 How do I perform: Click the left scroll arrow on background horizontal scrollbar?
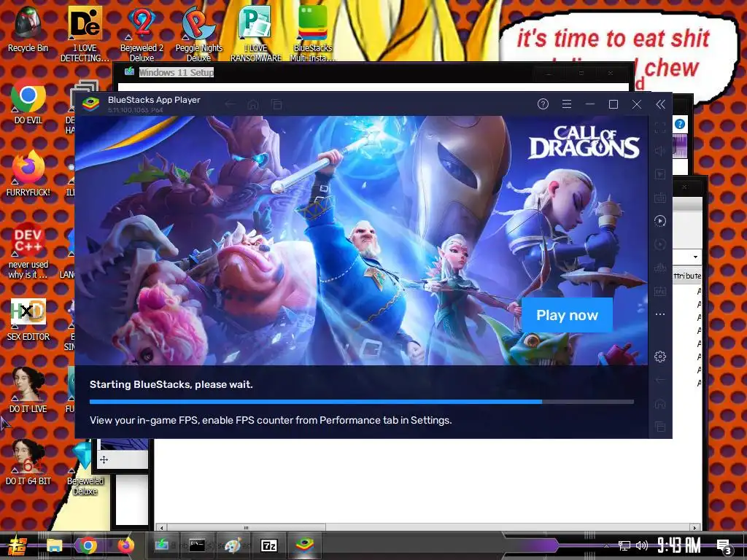[161, 528]
